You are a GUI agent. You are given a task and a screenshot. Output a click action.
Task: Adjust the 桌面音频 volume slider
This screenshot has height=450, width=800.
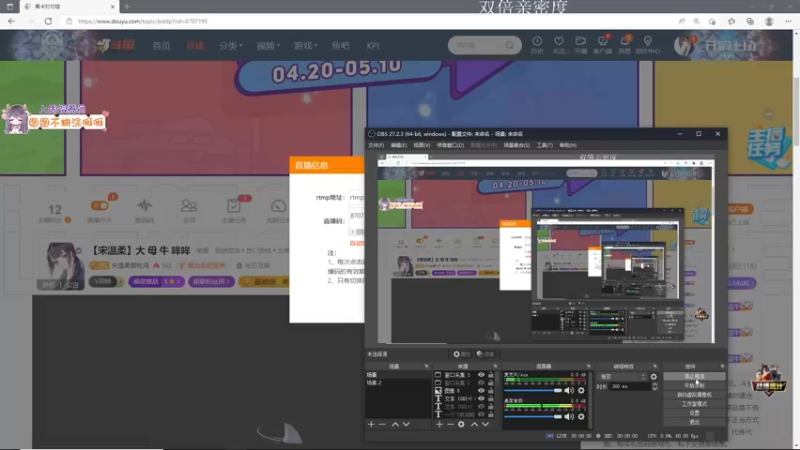click(x=533, y=417)
